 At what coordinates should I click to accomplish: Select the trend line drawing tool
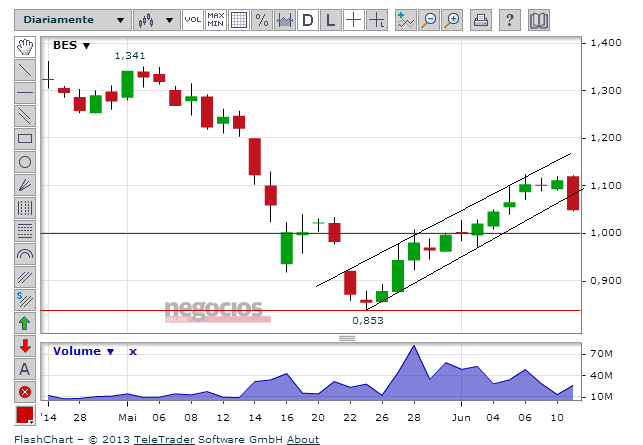point(25,70)
